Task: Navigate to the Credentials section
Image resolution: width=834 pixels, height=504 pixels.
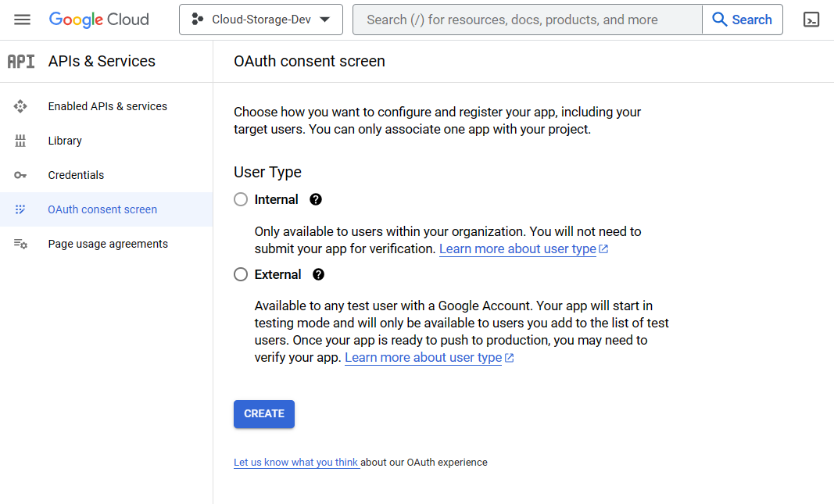Action: coord(76,174)
